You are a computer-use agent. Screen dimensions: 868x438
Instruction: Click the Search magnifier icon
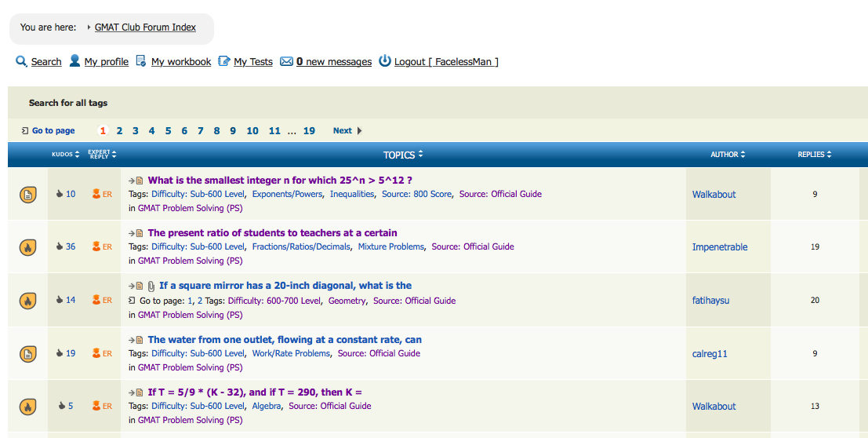[22, 61]
